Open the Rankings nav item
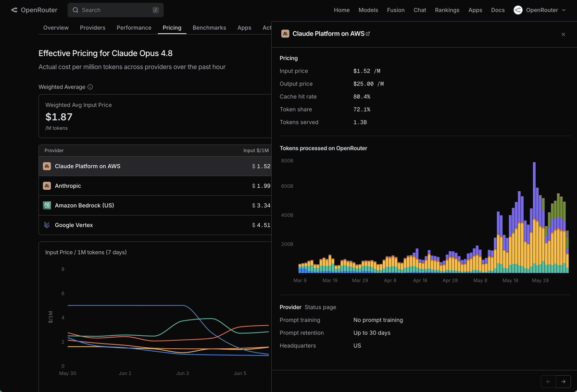 click(447, 10)
